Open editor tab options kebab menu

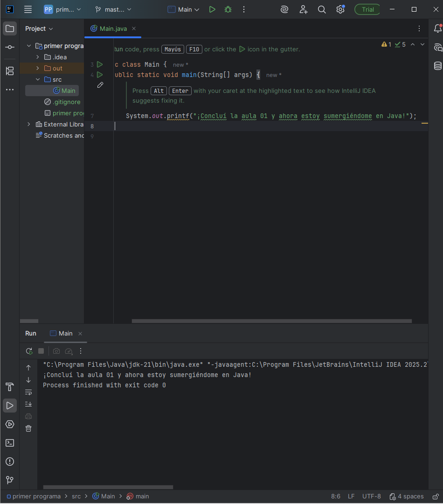(x=419, y=28)
